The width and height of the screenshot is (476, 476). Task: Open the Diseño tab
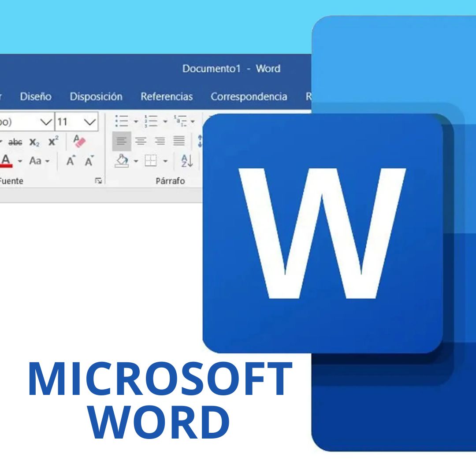click(x=36, y=97)
